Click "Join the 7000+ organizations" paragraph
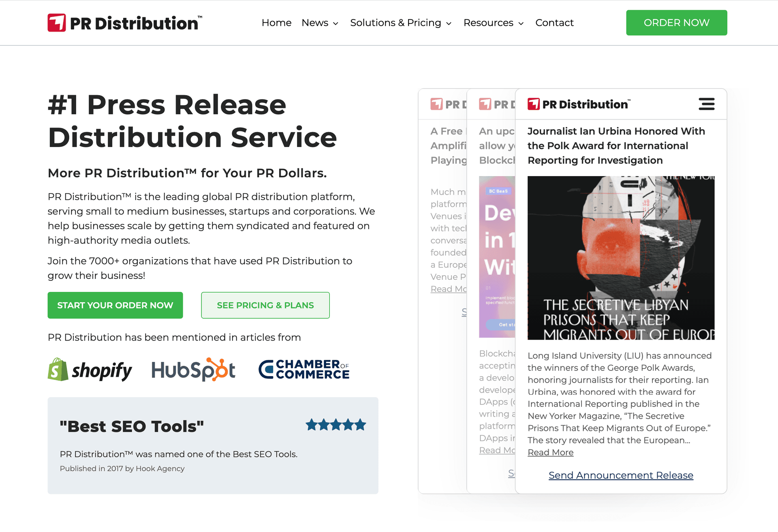Viewport: 778px width, 532px height. pos(200,268)
